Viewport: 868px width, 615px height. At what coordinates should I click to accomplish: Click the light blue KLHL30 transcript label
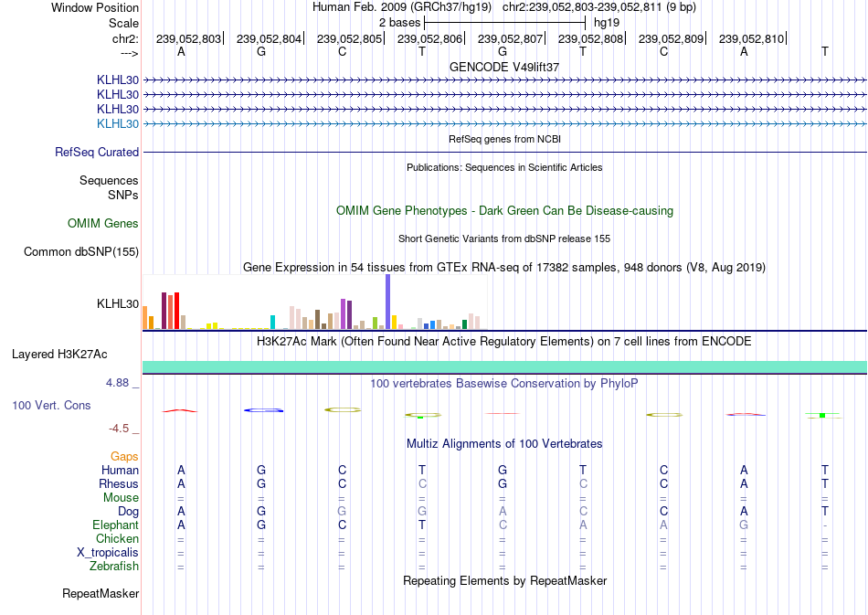117,123
